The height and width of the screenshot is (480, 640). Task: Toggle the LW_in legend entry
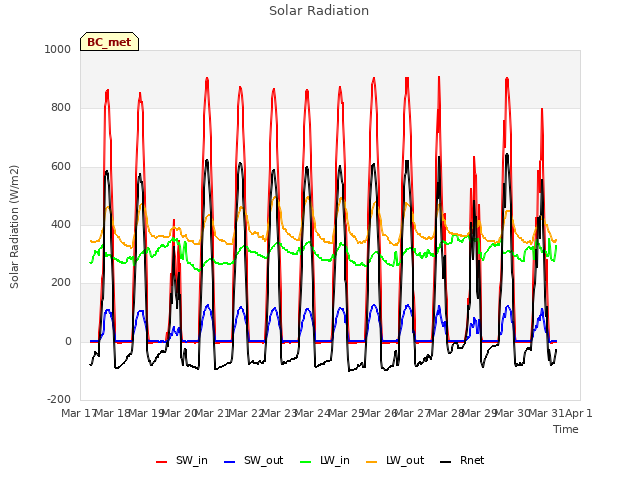click(x=325, y=460)
